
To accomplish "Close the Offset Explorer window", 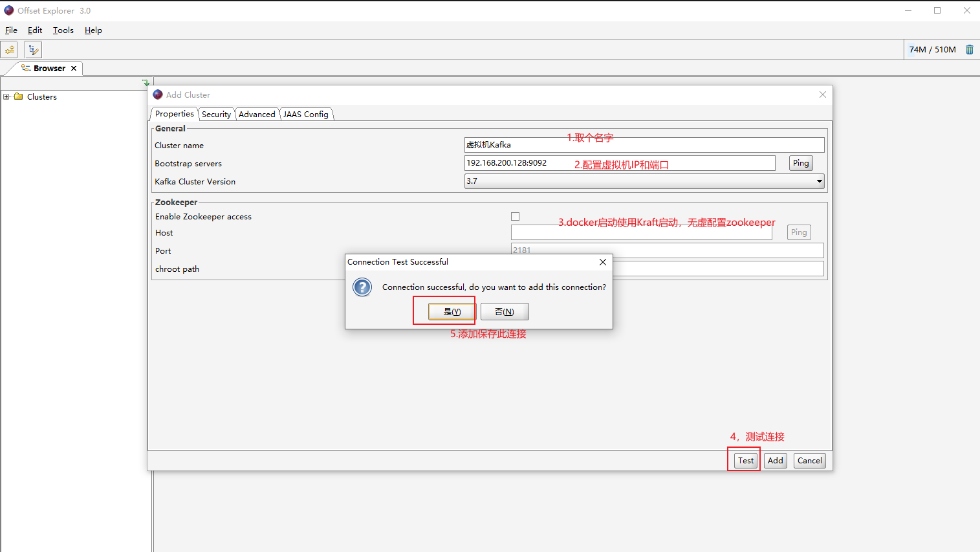I will [x=966, y=10].
